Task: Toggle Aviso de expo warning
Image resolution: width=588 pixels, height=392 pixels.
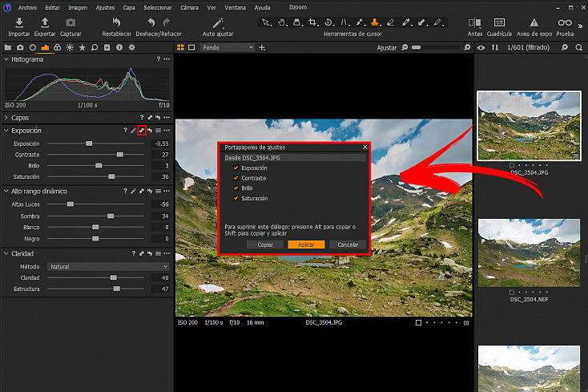Action: 534,23
